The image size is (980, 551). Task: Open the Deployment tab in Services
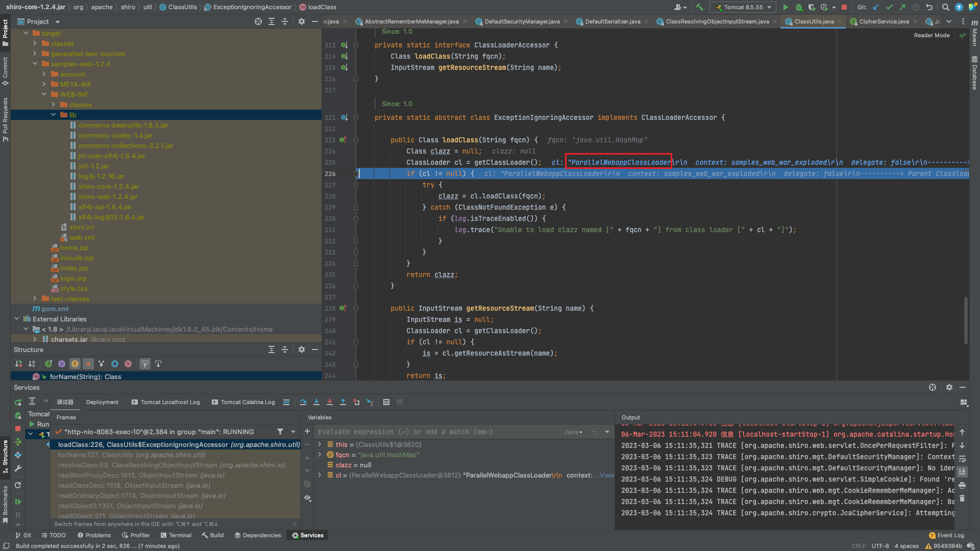click(102, 402)
